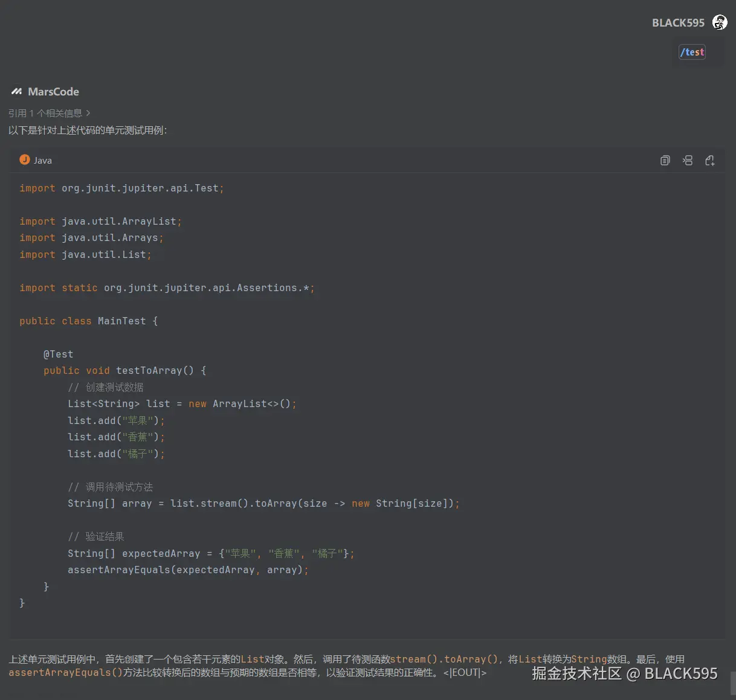Click public void testToArray() line
This screenshot has height=700, width=736.
click(x=124, y=370)
